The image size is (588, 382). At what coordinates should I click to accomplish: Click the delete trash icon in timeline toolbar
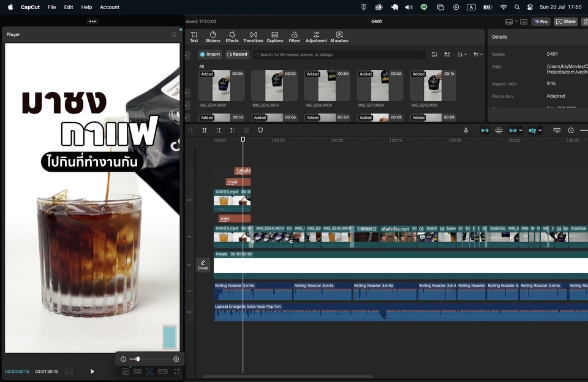tap(246, 131)
